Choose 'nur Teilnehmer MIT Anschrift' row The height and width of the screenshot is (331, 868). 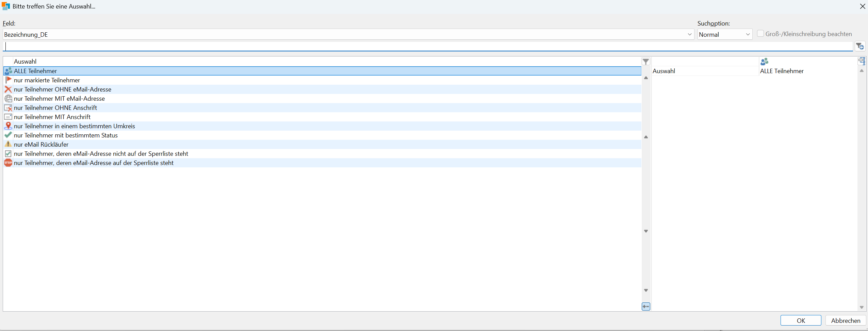(x=52, y=117)
